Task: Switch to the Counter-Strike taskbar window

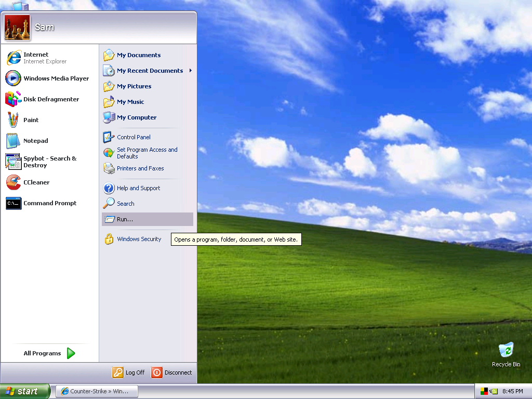Action: click(97, 391)
